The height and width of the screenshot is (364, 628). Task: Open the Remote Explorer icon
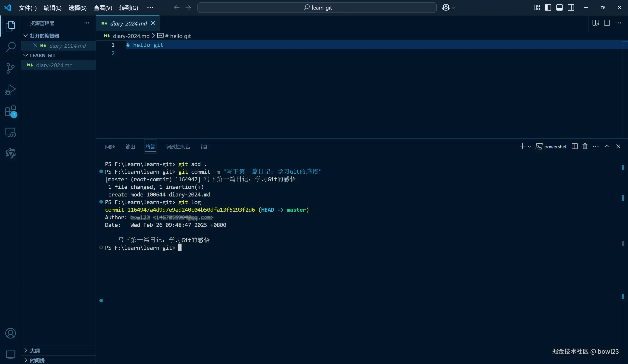pyautogui.click(x=10, y=132)
